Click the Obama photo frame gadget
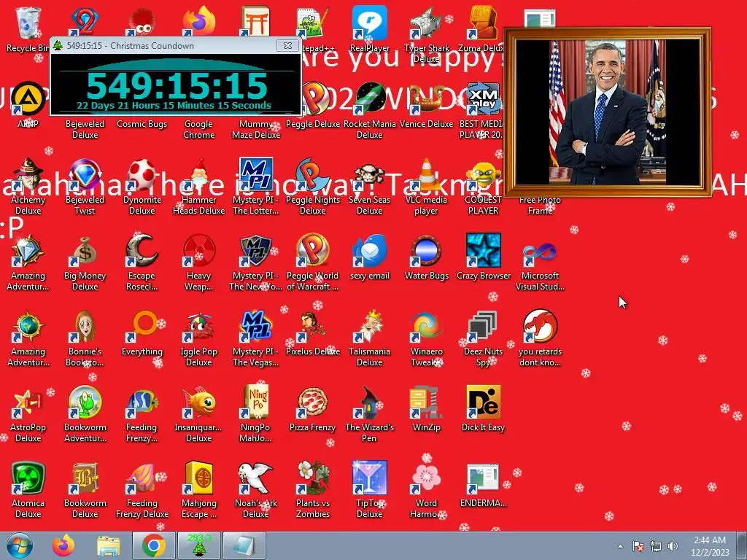747x560 pixels. [x=608, y=112]
